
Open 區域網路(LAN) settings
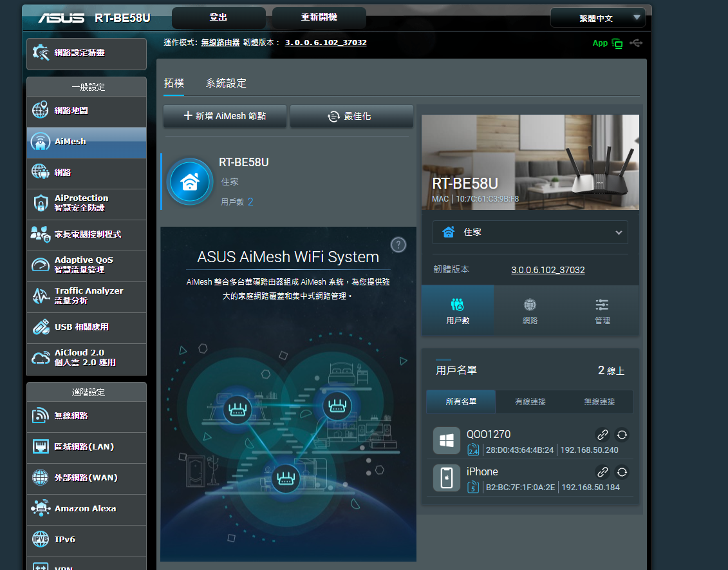[x=86, y=448]
